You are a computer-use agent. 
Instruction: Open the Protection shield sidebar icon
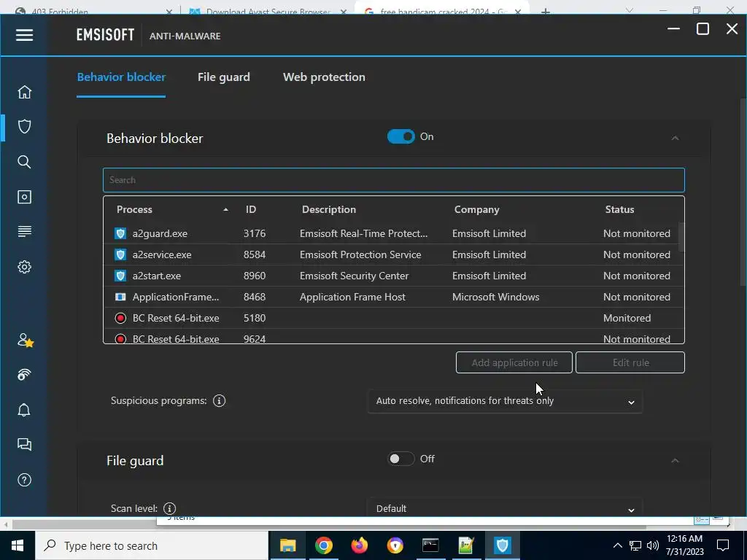click(24, 127)
